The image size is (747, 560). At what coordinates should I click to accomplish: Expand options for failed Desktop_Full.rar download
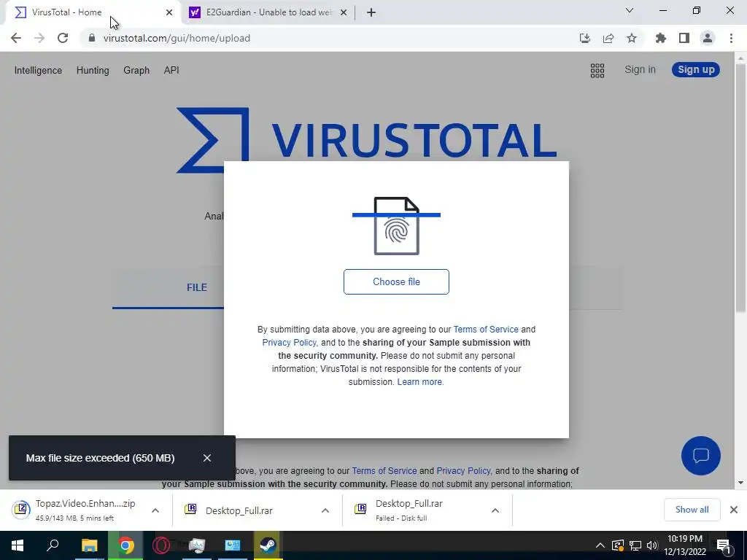pyautogui.click(x=495, y=510)
